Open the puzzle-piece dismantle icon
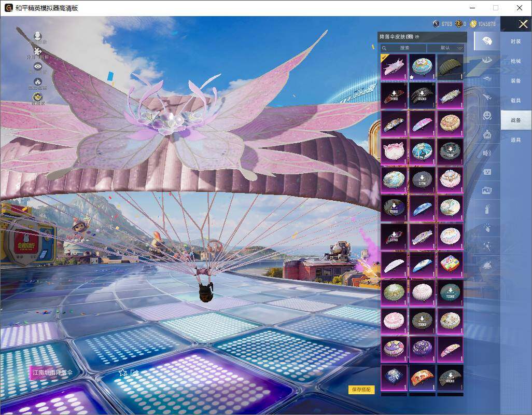 [x=38, y=51]
